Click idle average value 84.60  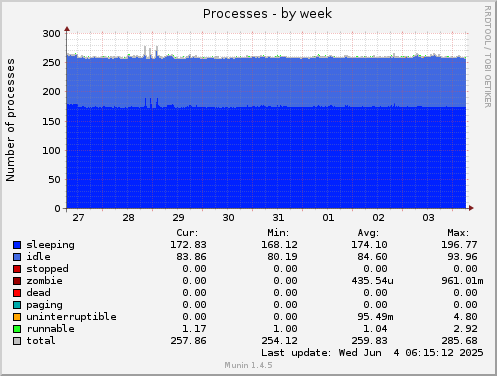tap(372, 257)
